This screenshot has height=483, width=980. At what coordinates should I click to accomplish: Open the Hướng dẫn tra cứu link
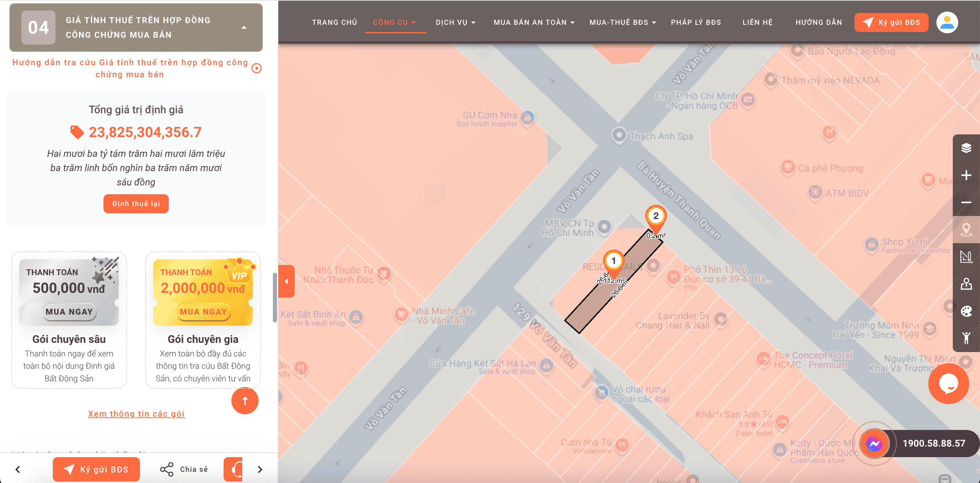tap(130, 68)
